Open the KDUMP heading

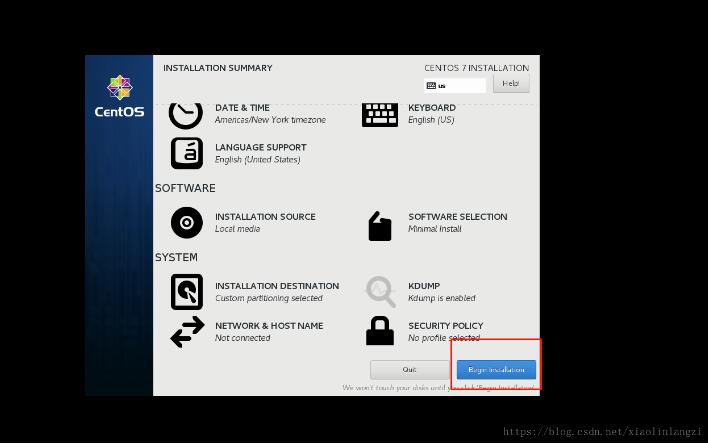pos(424,286)
